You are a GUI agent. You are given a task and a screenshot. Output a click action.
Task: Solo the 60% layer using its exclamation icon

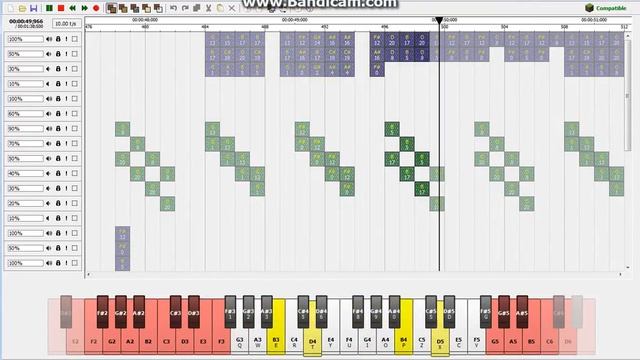[66, 114]
